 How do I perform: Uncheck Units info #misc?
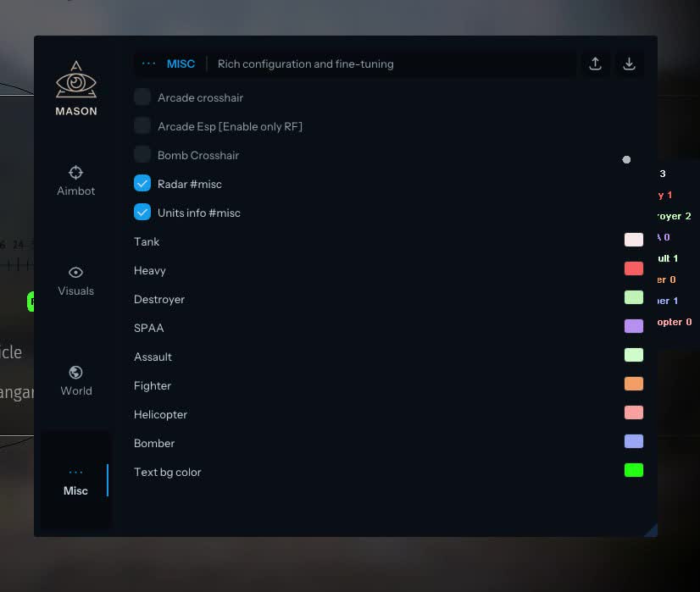click(142, 213)
